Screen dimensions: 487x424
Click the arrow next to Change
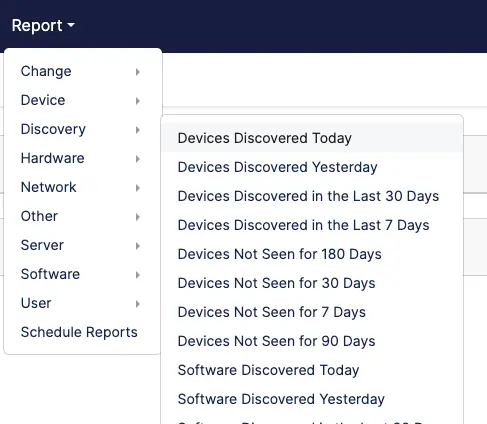pos(138,72)
